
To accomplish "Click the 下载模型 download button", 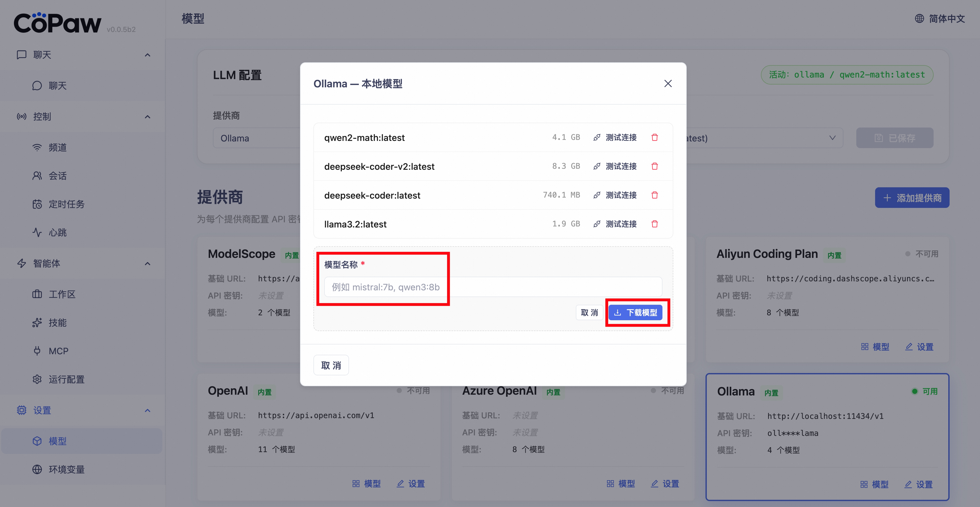I will tap(637, 312).
